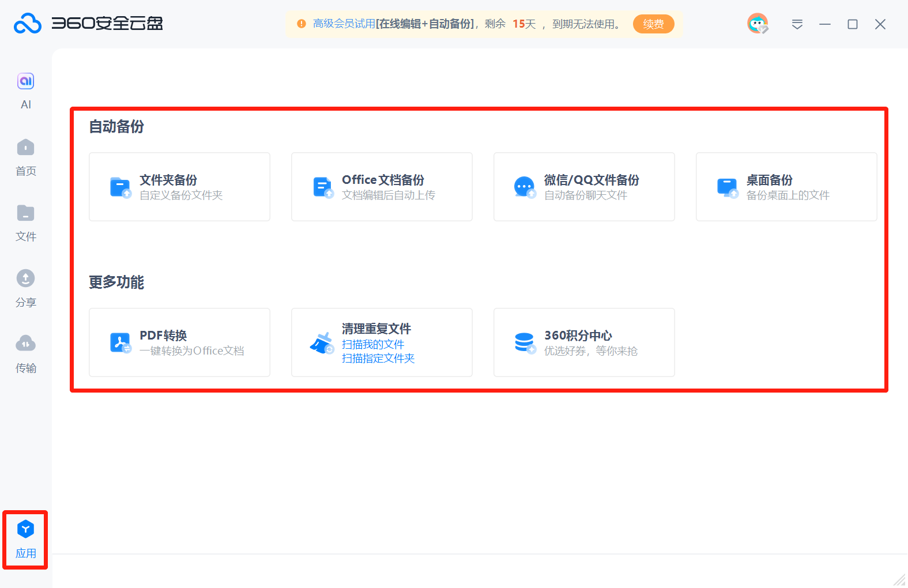
Task: Click 备份桌面上的文件 description text
Action: tap(788, 195)
